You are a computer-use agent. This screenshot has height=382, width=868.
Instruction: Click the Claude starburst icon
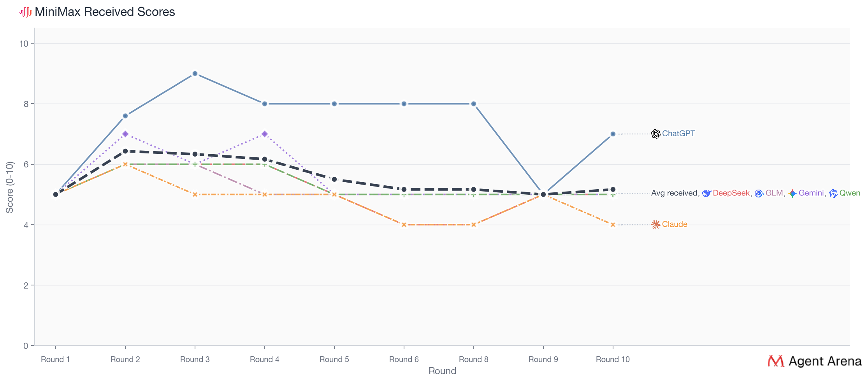coord(656,225)
